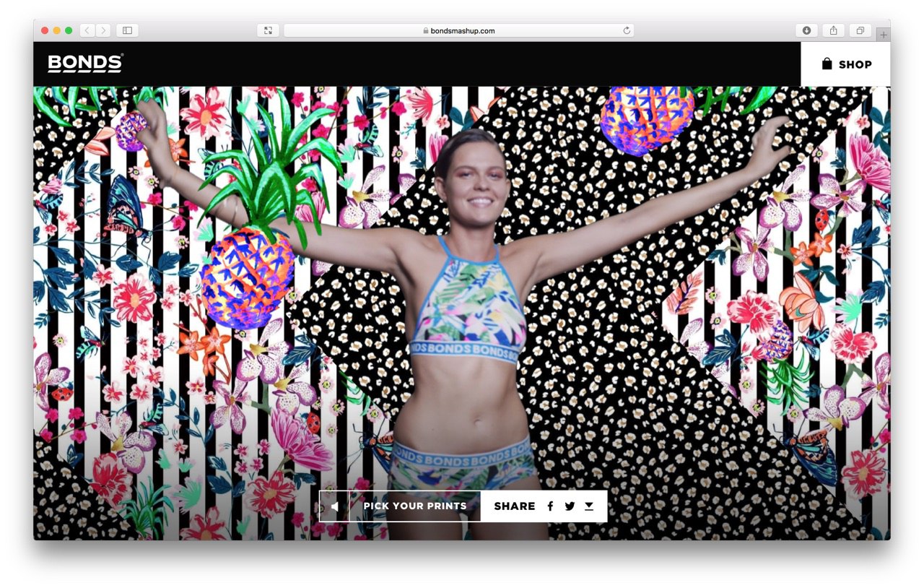Viewport: 924px width, 588px height.
Task: Go forward with Safari's forward arrow
Action: click(x=103, y=30)
